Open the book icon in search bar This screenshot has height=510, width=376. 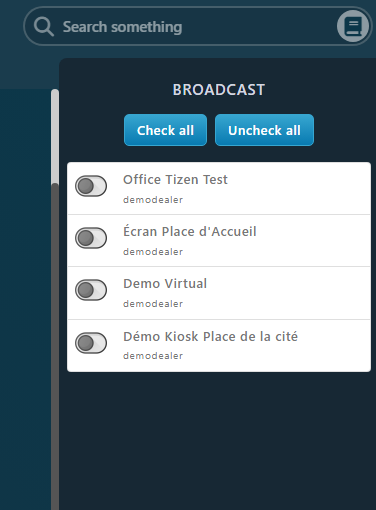(353, 26)
